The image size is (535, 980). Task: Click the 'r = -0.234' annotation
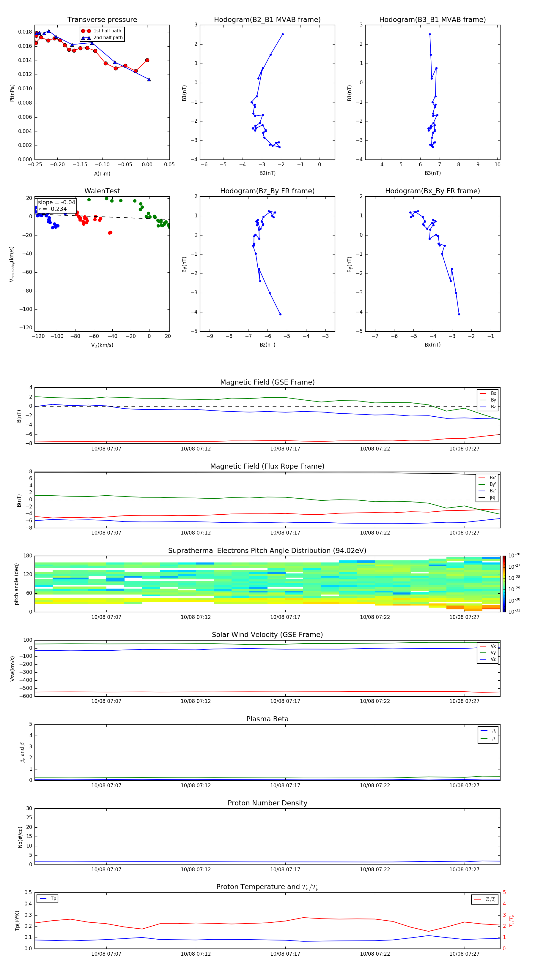53,209
